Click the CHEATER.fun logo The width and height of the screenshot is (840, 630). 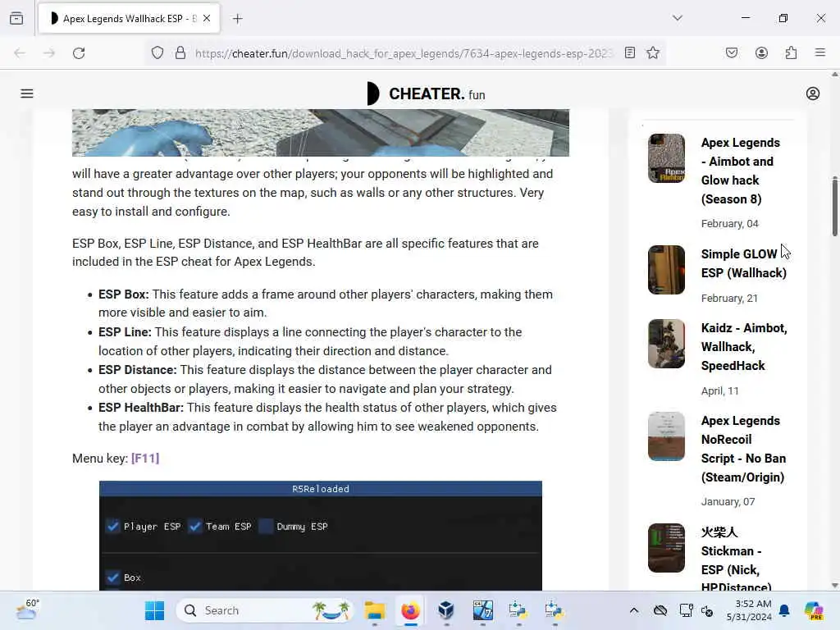(x=426, y=94)
